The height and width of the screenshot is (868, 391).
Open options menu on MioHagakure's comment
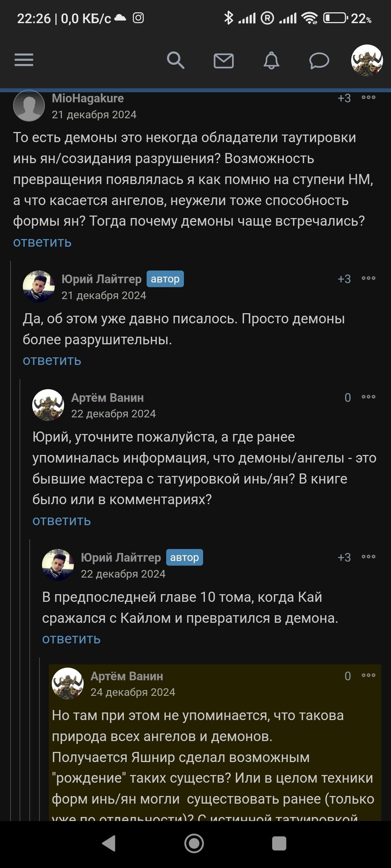(x=369, y=98)
